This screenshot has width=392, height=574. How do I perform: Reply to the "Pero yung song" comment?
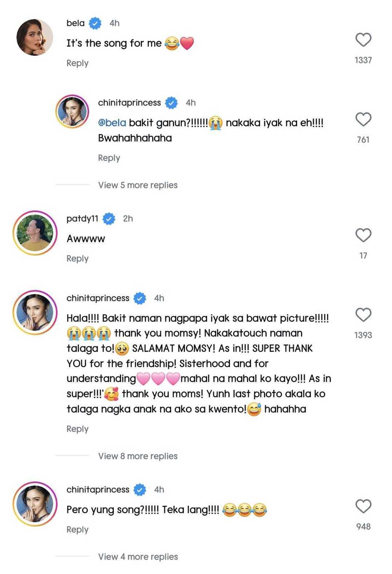coord(77,530)
